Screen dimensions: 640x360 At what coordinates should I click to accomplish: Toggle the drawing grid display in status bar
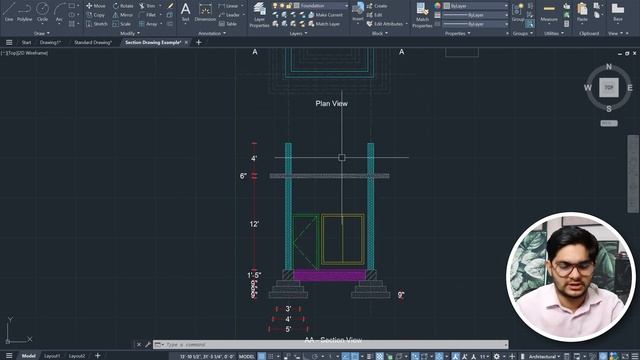[262, 356]
